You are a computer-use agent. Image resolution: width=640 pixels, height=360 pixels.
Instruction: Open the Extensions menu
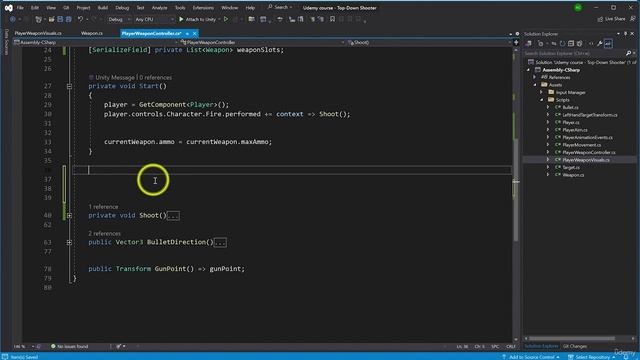(x=203, y=8)
